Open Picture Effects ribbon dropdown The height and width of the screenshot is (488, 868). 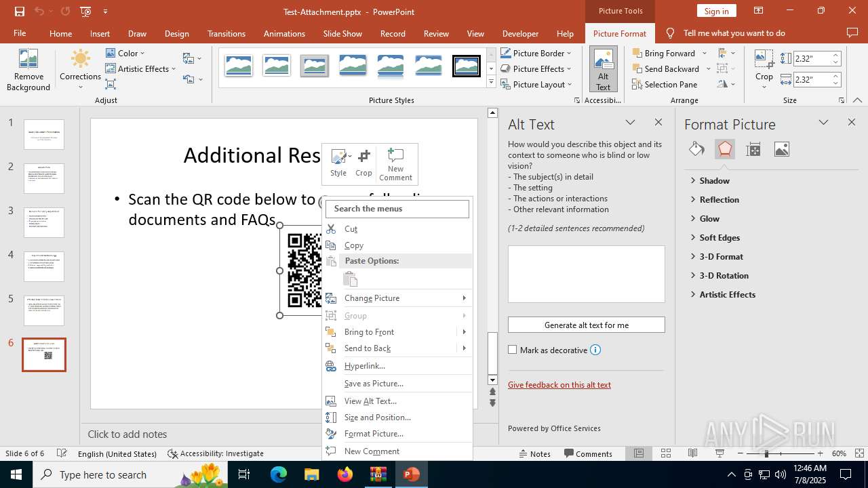(536, 68)
